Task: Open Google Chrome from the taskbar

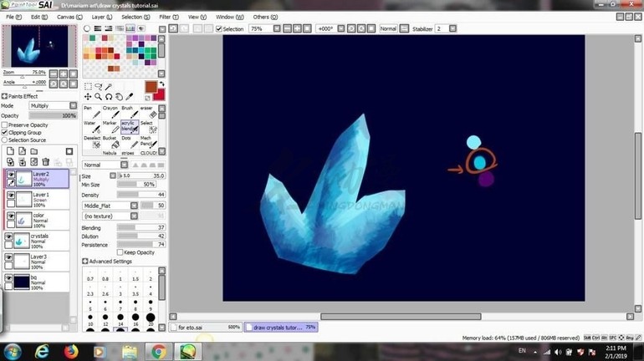Action: pos(157,350)
